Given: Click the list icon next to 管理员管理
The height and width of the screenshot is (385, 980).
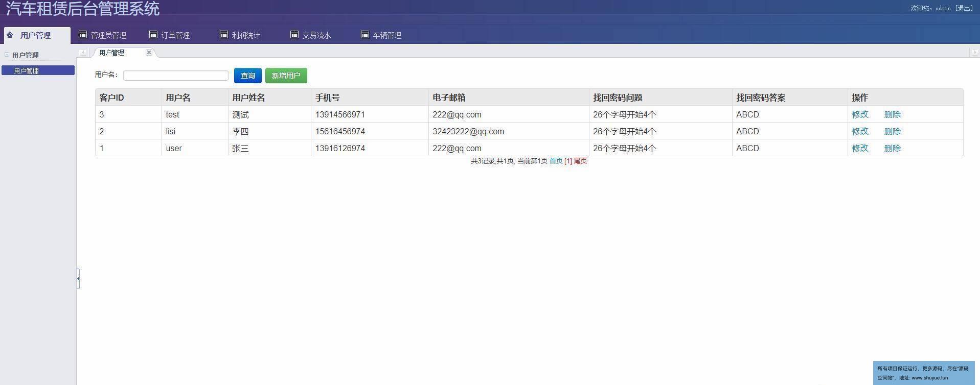Looking at the screenshot, I should click(x=82, y=35).
